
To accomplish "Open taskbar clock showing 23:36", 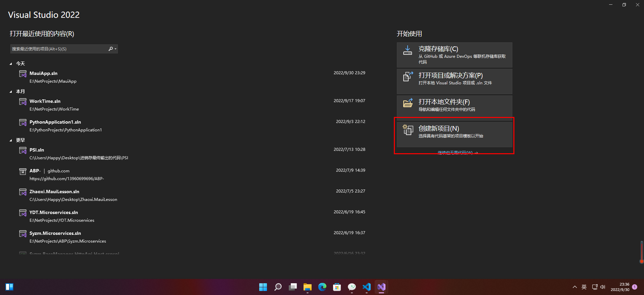I will [x=620, y=287].
